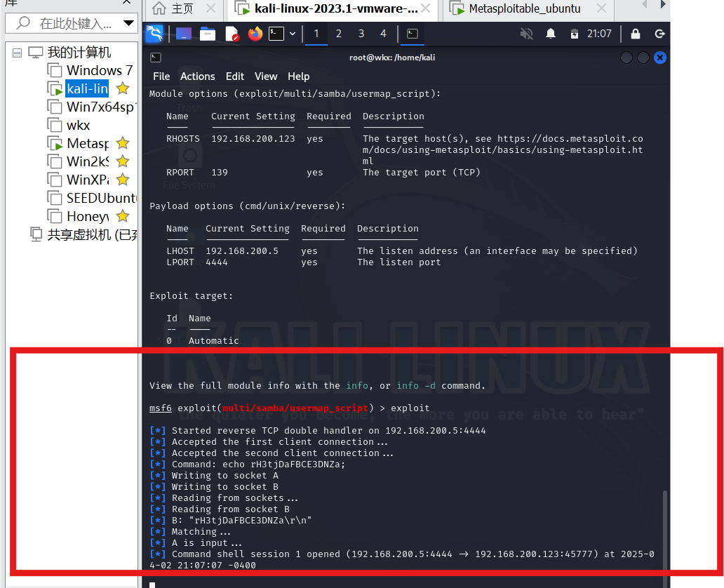
Task: Open the 21:07 clock
Action: [x=599, y=34]
